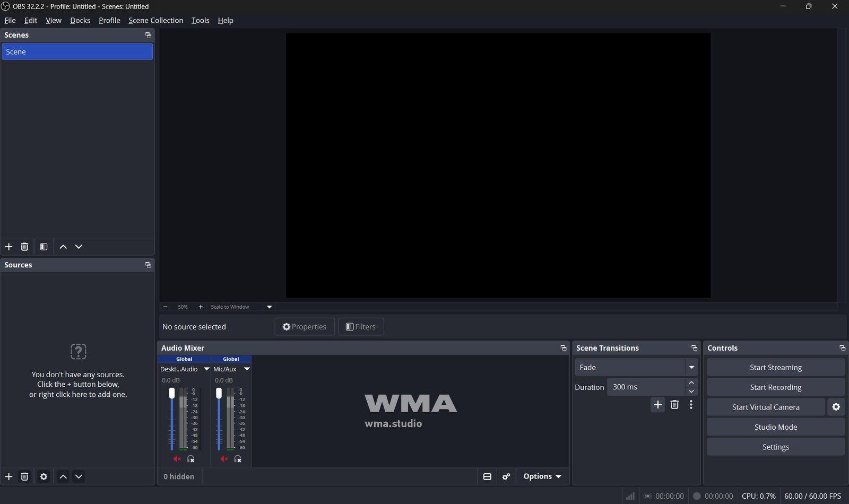Pop out the Scene Transitions dock

[x=694, y=348]
